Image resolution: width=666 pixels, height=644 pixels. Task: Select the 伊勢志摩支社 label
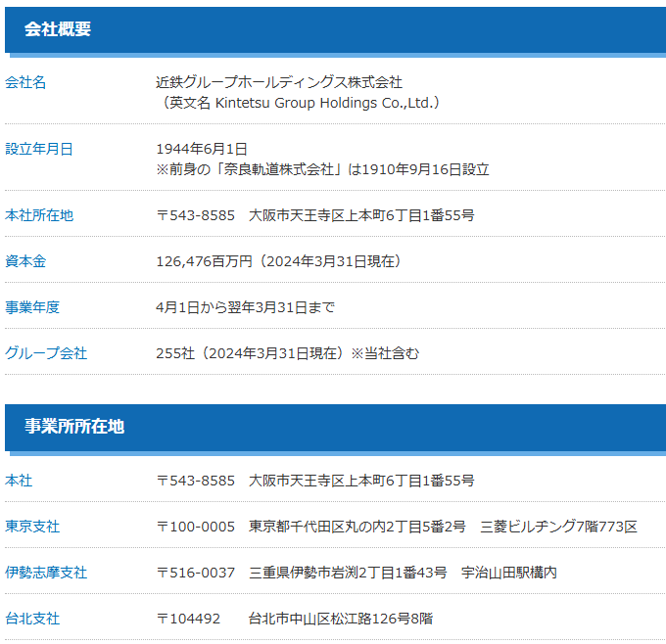46,573
